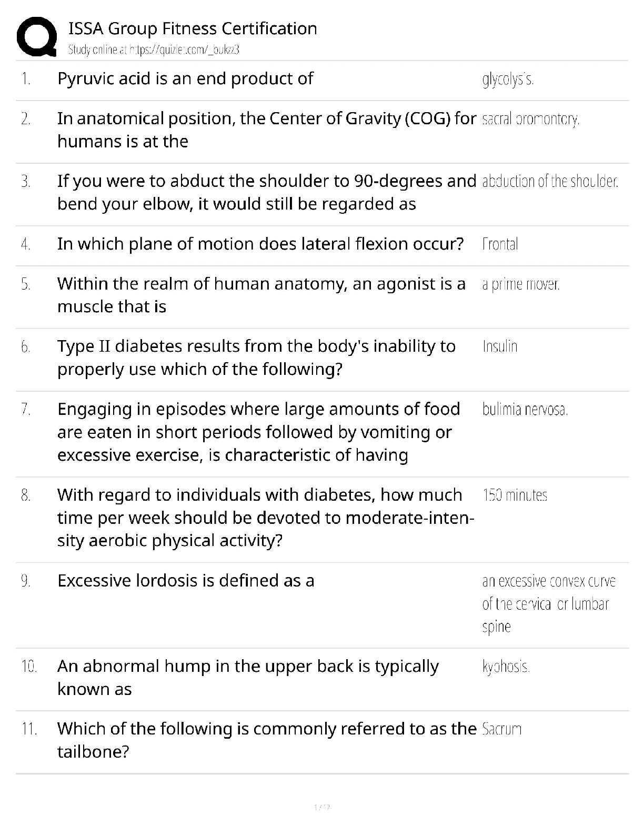Select the excessive convex curve definition
Viewport: 644px width, 834px height.
pos(549,604)
